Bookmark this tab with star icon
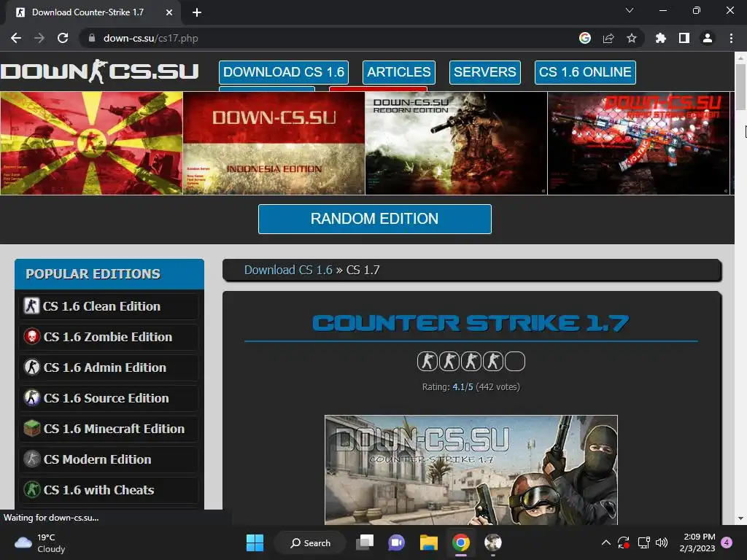This screenshot has width=747, height=560. [x=632, y=38]
